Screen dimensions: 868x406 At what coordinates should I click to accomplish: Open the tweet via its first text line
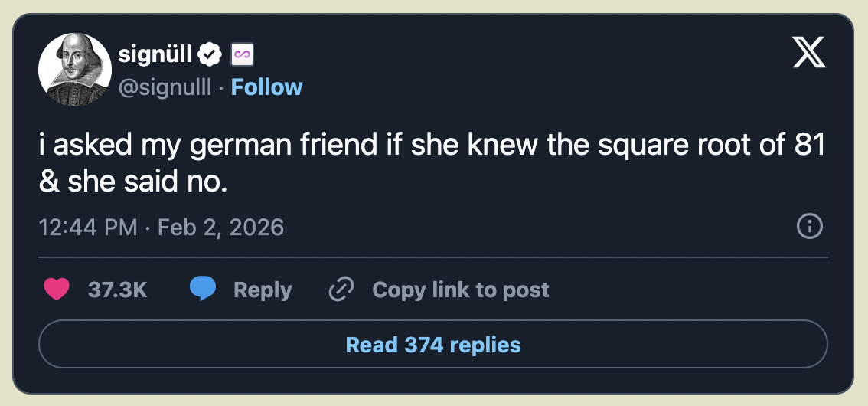(432, 145)
